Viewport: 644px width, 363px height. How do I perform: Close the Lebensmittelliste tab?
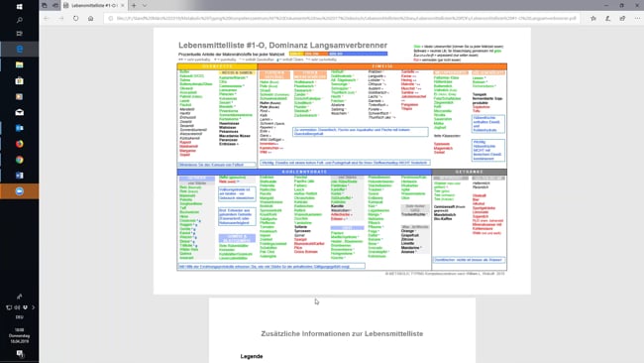pos(123,6)
